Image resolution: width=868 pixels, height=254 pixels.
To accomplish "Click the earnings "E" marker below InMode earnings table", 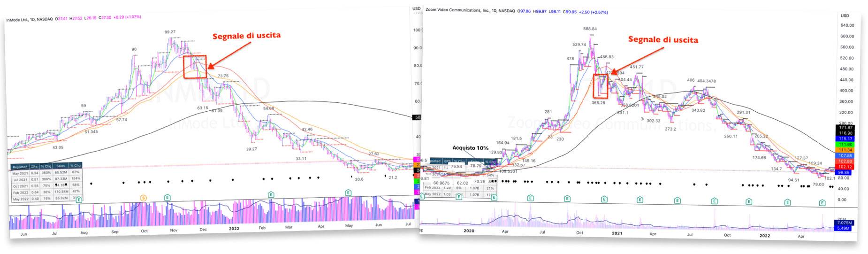I will click(x=79, y=200).
